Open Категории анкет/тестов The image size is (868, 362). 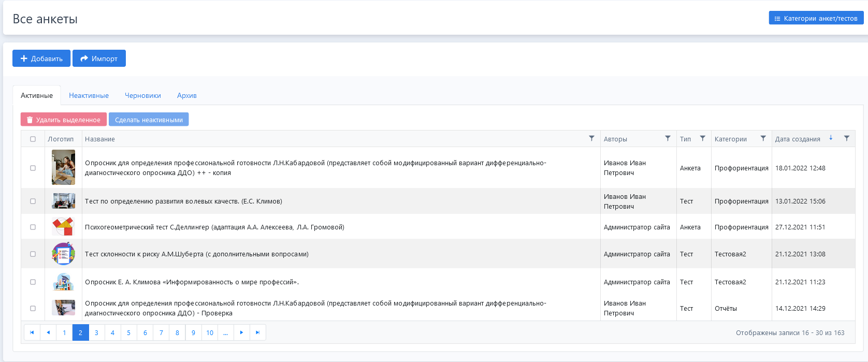coord(816,18)
